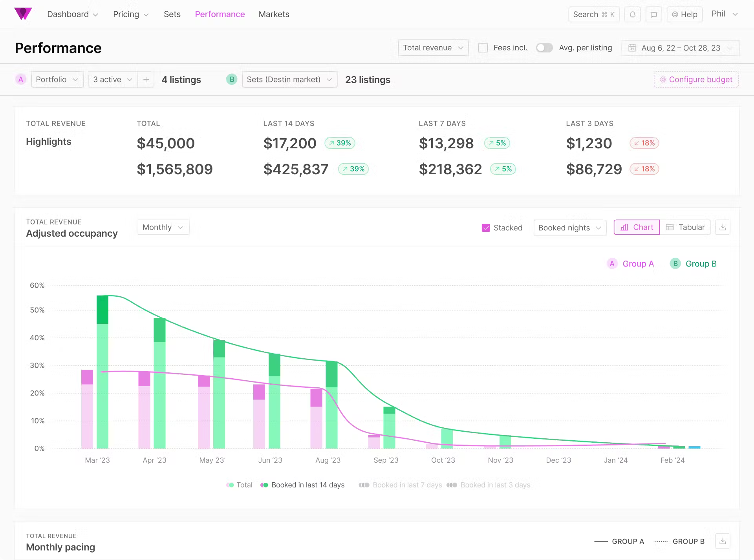The image size is (754, 560).
Task: Click the calendar date range icon
Action: point(633,47)
